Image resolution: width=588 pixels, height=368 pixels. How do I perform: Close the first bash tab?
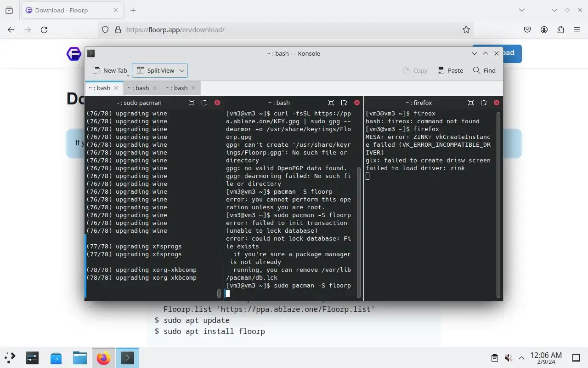click(x=116, y=88)
